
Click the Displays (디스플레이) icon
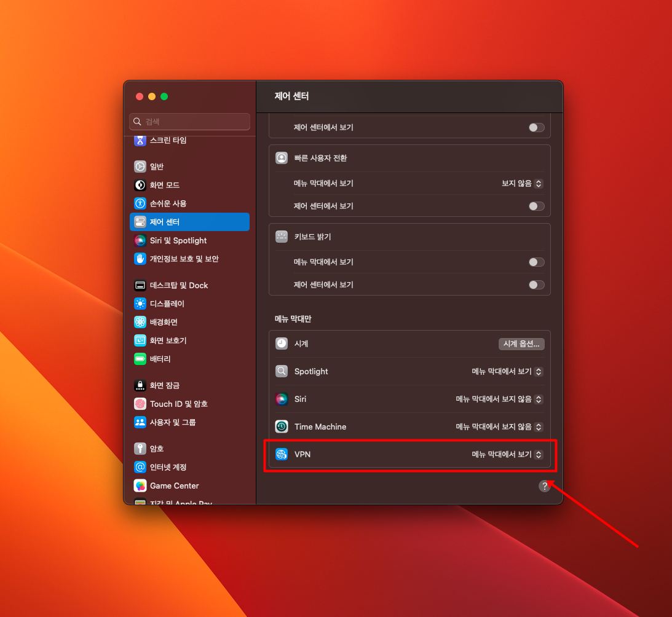(x=140, y=304)
